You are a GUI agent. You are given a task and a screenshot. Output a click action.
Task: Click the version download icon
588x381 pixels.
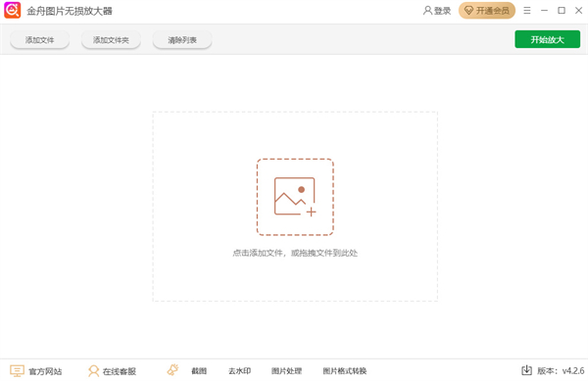click(x=526, y=370)
